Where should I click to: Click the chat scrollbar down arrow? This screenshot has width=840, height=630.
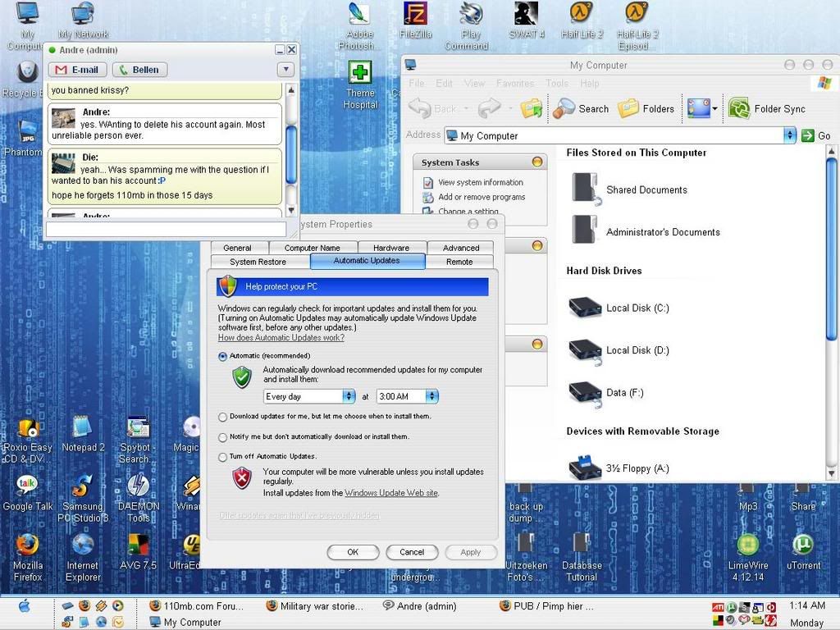click(x=291, y=210)
